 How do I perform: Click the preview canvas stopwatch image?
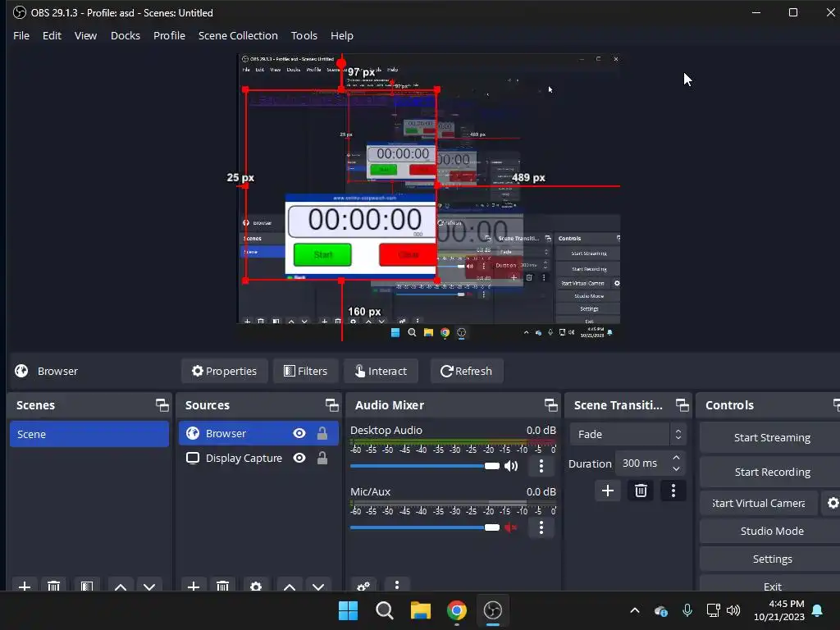coord(361,235)
